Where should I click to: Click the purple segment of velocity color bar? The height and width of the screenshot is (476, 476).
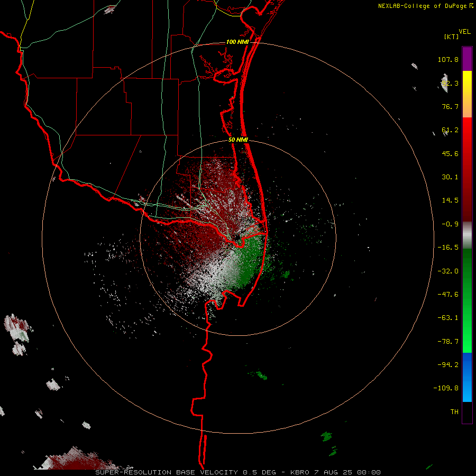point(467,59)
